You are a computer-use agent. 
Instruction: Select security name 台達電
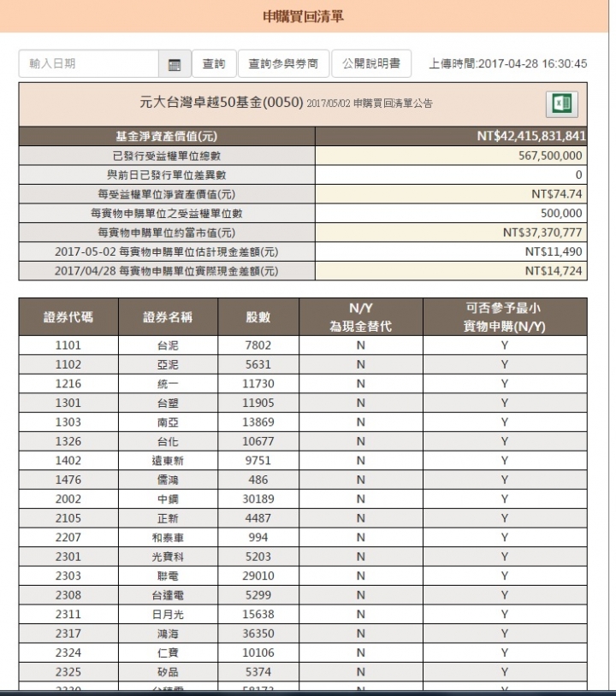[x=168, y=595]
